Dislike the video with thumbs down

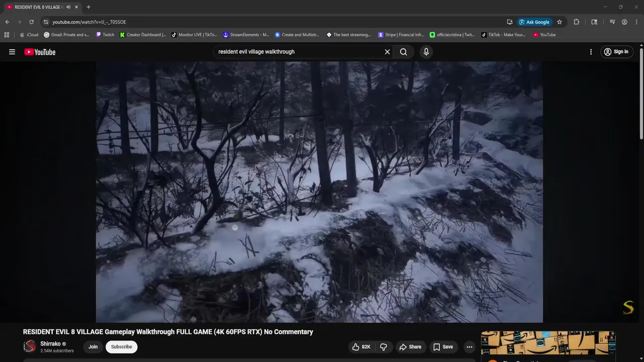[x=383, y=347]
